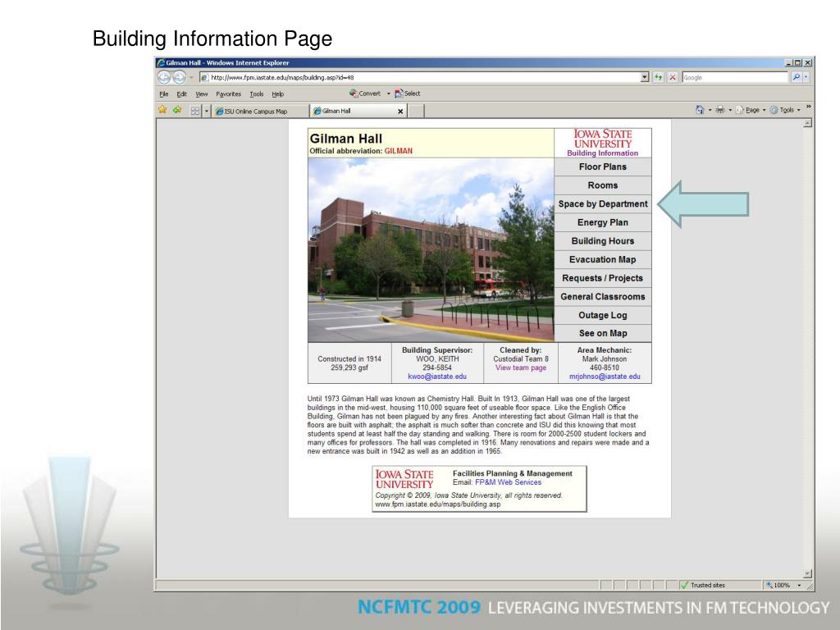Image resolution: width=840 pixels, height=630 pixels.
Task: Close the Gilman Hall tab
Action: point(400,112)
